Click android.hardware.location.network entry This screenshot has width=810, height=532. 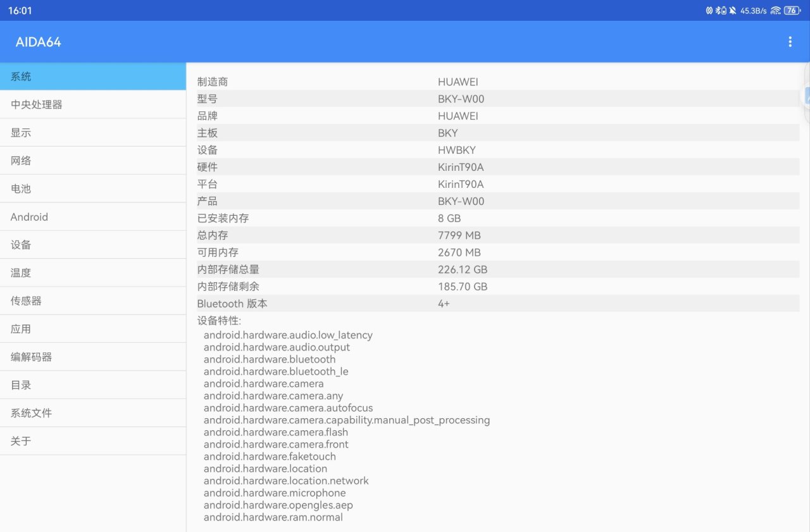click(x=286, y=481)
